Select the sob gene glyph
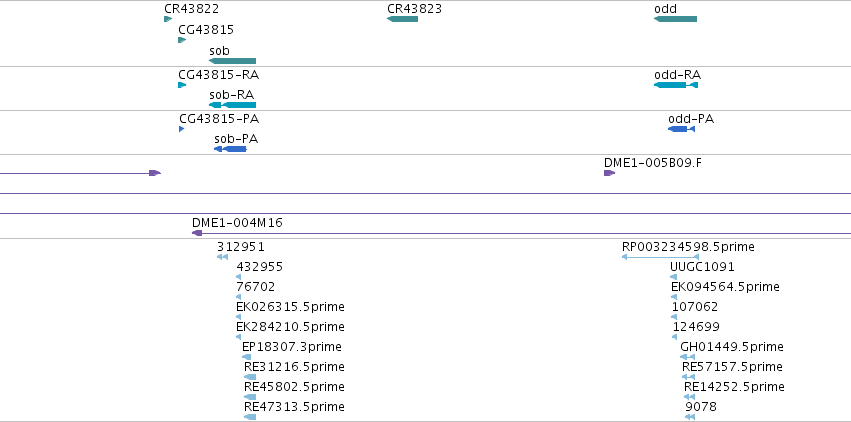Image resolution: width=851 pixels, height=422 pixels. click(x=232, y=61)
